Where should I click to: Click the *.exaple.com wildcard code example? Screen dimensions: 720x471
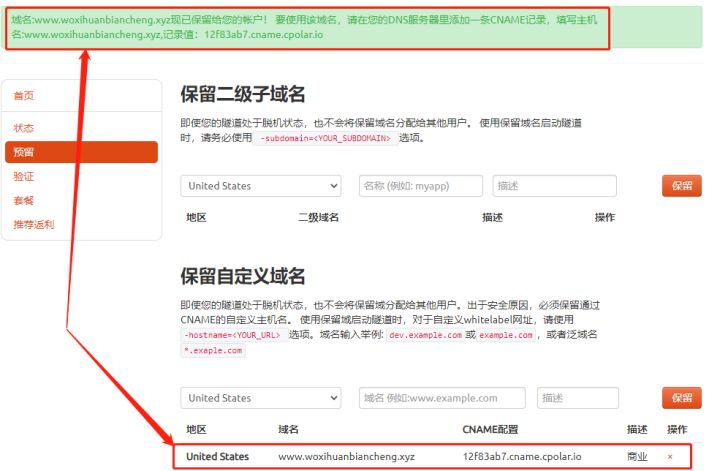(x=213, y=350)
